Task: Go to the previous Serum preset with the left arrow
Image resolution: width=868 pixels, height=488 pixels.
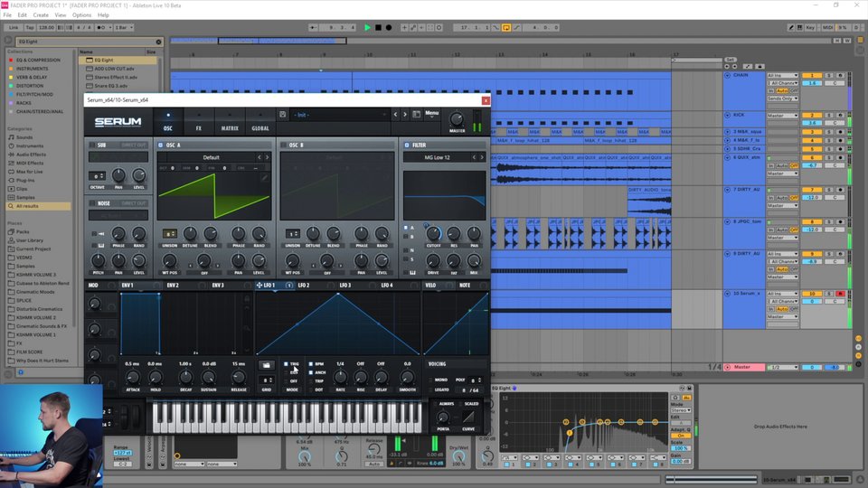Action: tap(395, 115)
